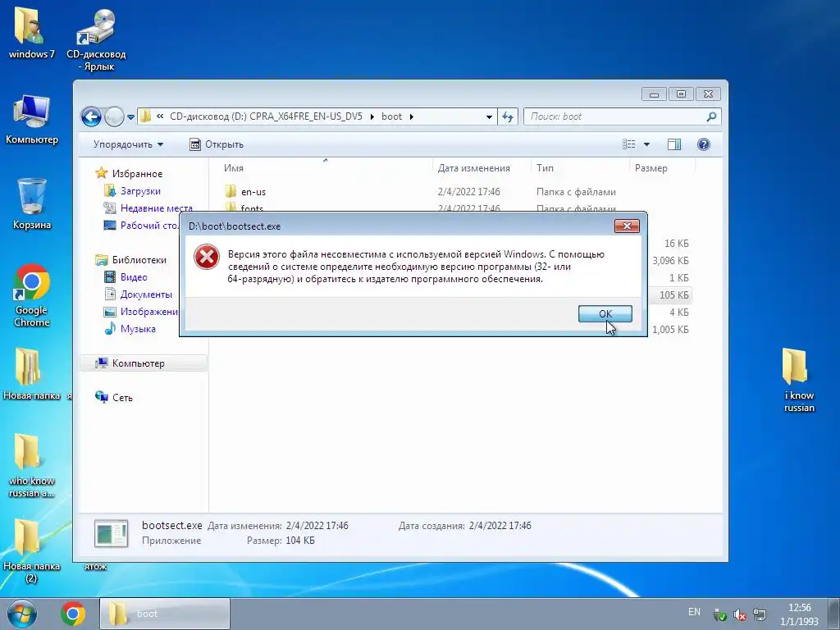Click the 1,005 КБ size cell
Screen dimensions: 840x630
(670, 329)
